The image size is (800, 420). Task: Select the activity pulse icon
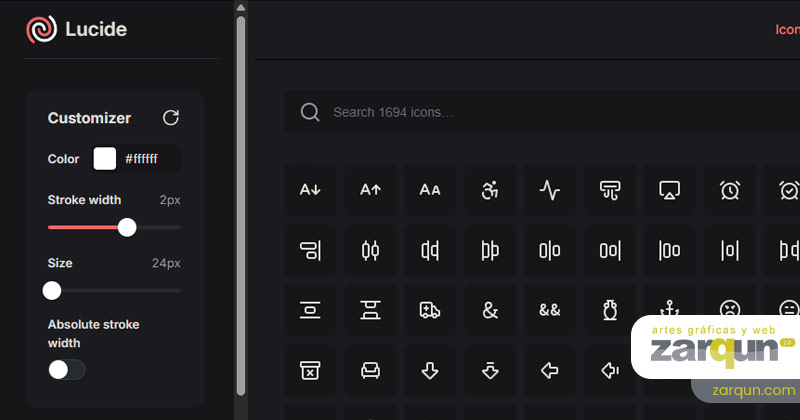[550, 190]
